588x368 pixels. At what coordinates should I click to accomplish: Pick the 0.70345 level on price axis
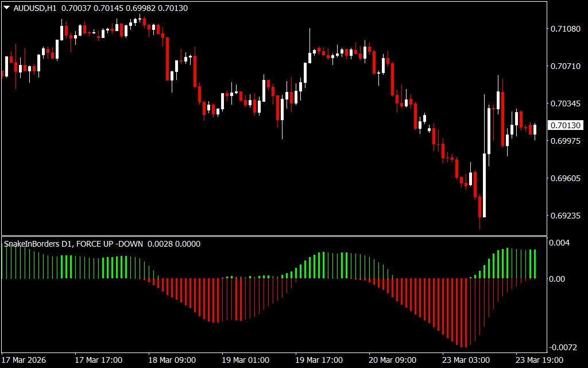point(565,103)
